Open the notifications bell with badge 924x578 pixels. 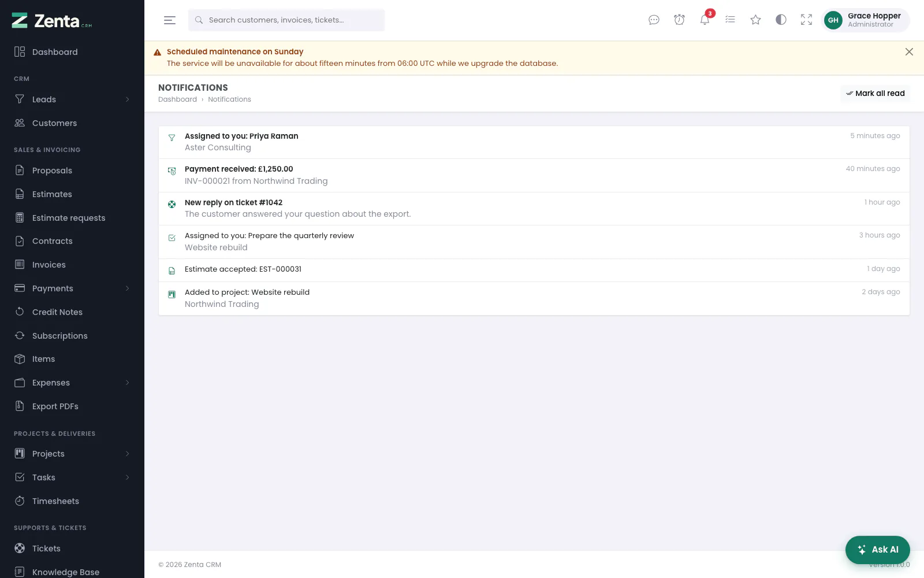705,19
